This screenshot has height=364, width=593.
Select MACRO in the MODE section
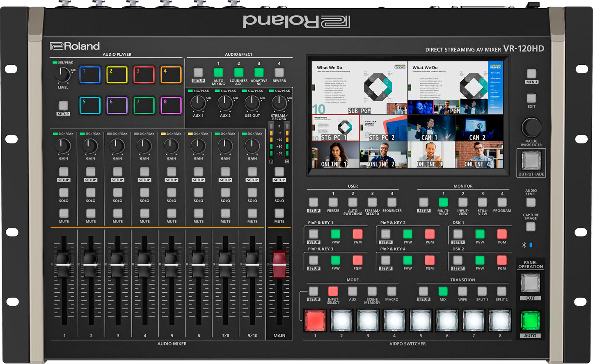pos(392,292)
